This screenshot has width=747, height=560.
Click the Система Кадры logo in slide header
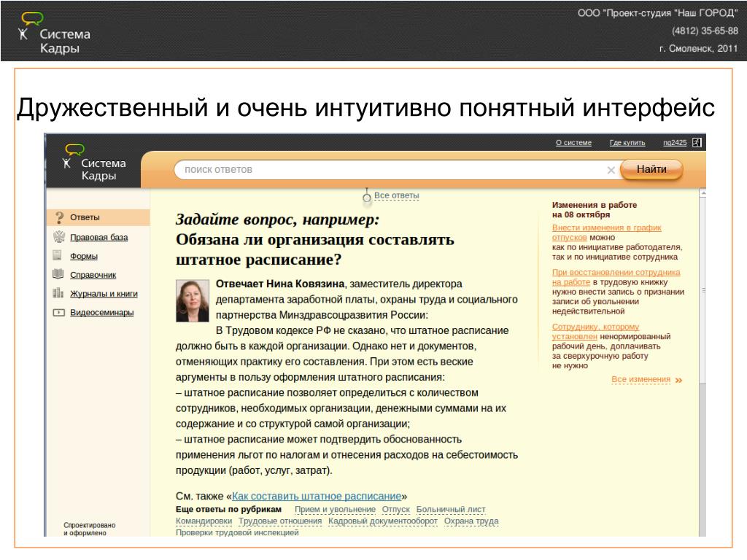click(54, 34)
